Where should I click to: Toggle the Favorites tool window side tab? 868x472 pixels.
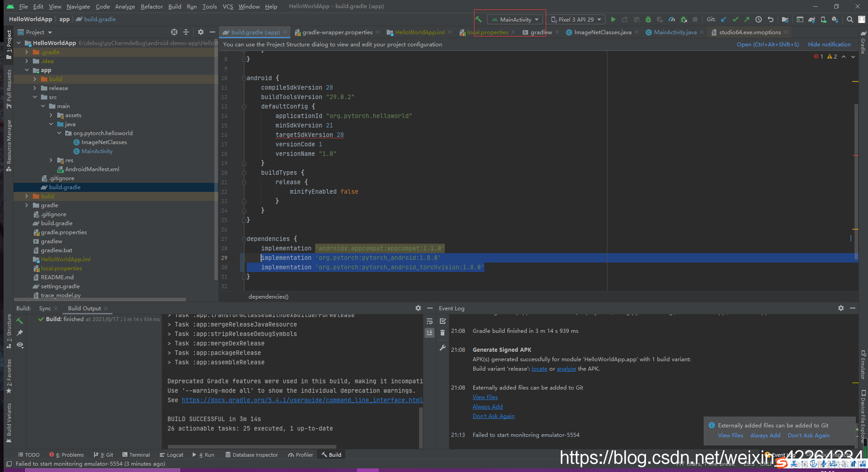(x=9, y=376)
